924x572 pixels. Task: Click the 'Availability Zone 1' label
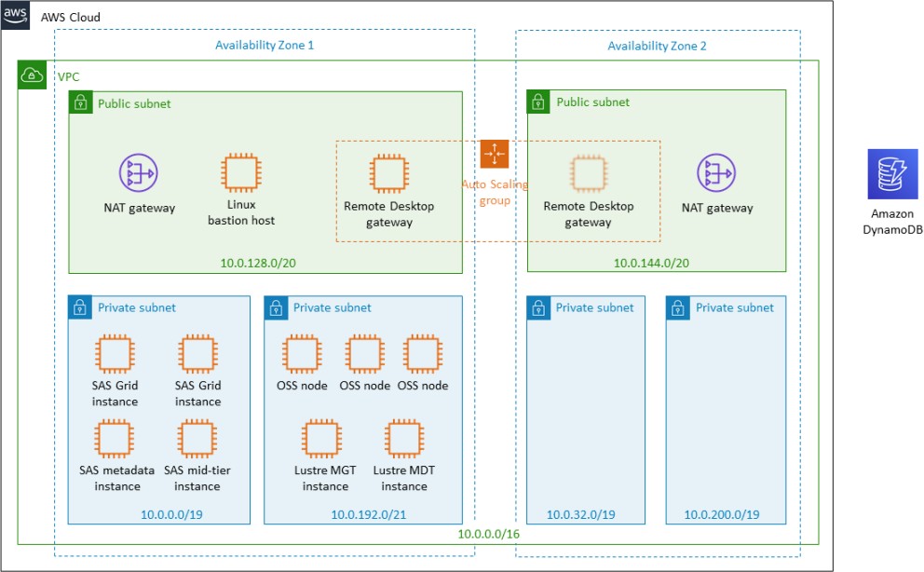[264, 45]
